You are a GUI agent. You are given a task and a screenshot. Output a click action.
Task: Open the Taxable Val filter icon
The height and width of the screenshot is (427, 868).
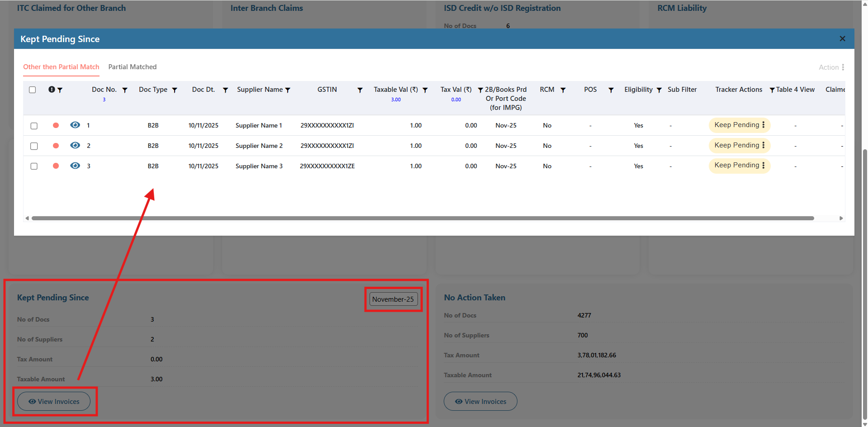coord(425,90)
